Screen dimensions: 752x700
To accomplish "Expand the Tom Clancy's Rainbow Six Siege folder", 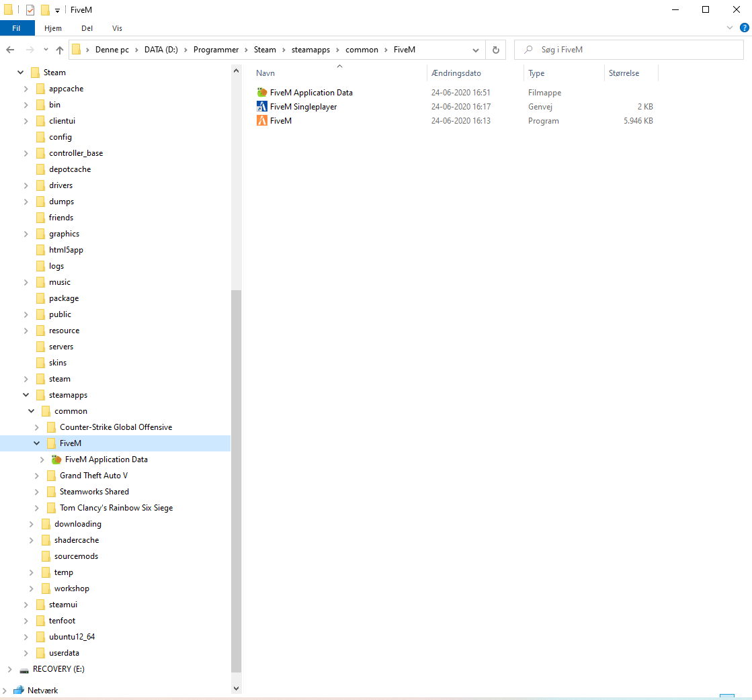I will tap(37, 507).
